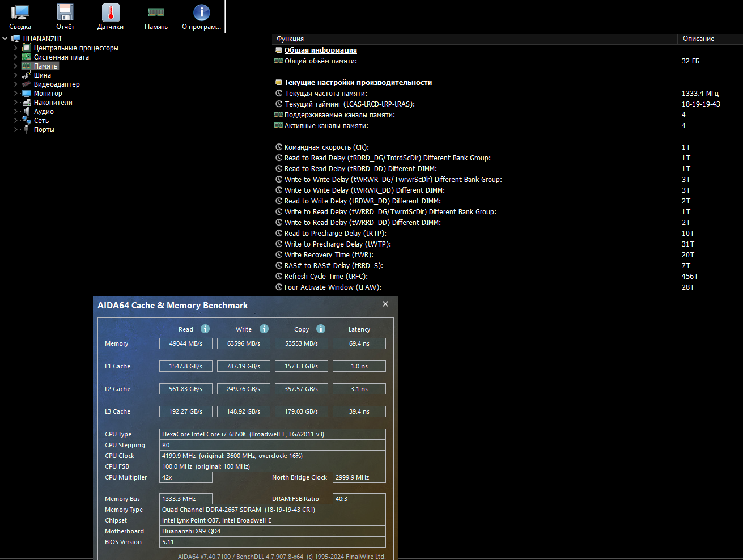Click the memory icon beside Общий объём памяти
Image resolution: width=743 pixels, height=560 pixels.
(279, 61)
